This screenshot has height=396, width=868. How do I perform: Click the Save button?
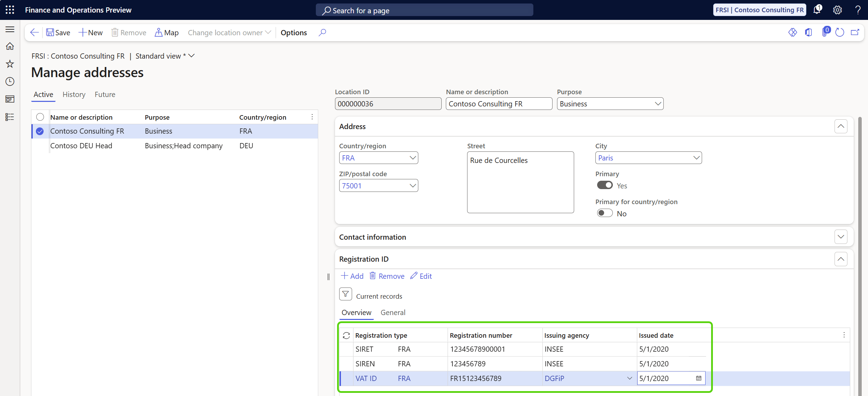pyautogui.click(x=58, y=32)
